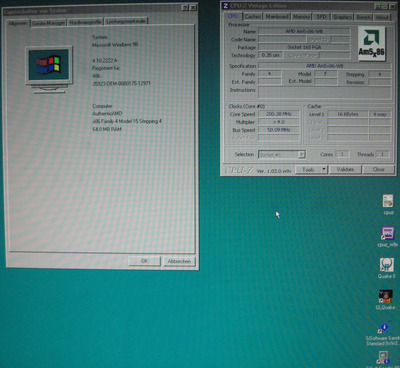Click the AuthenticAMD text
Image resolution: width=400 pixels, height=368 pixels.
point(107,114)
